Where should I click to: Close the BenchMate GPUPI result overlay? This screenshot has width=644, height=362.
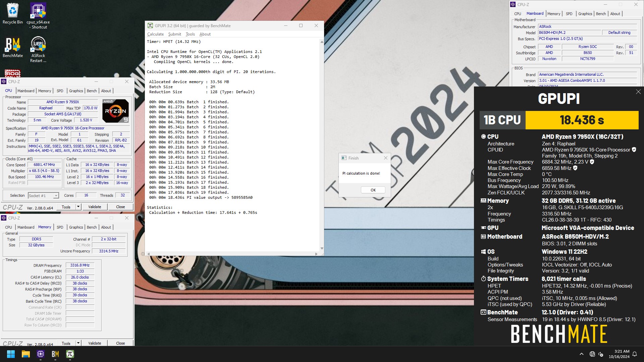click(x=638, y=92)
